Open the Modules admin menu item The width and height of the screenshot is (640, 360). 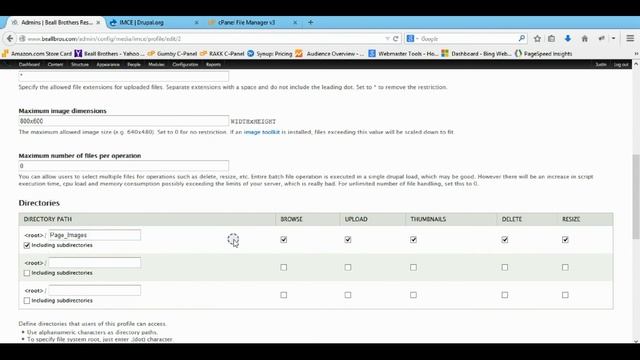click(x=156, y=64)
